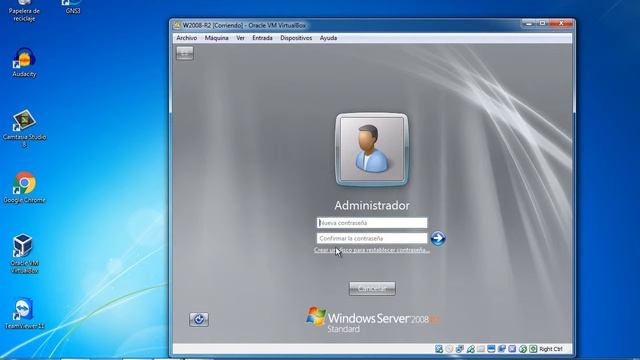Viewport: 640px width, 360px height.
Task: Open the Archivo menu
Action: [x=187, y=38]
